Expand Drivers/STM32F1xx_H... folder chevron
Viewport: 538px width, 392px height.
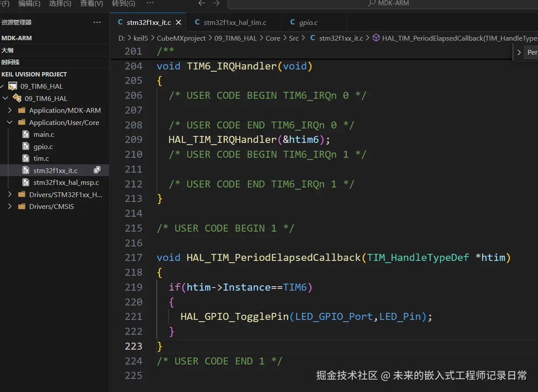pyautogui.click(x=10, y=194)
